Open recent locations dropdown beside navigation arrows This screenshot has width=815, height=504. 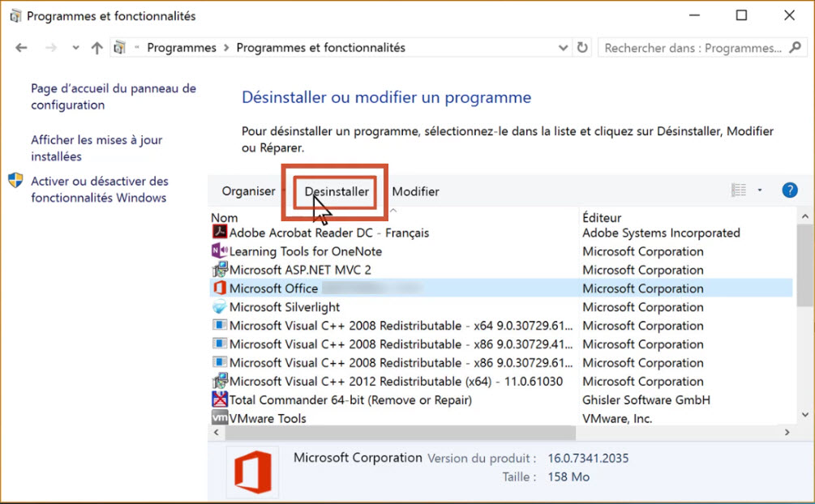tap(75, 48)
